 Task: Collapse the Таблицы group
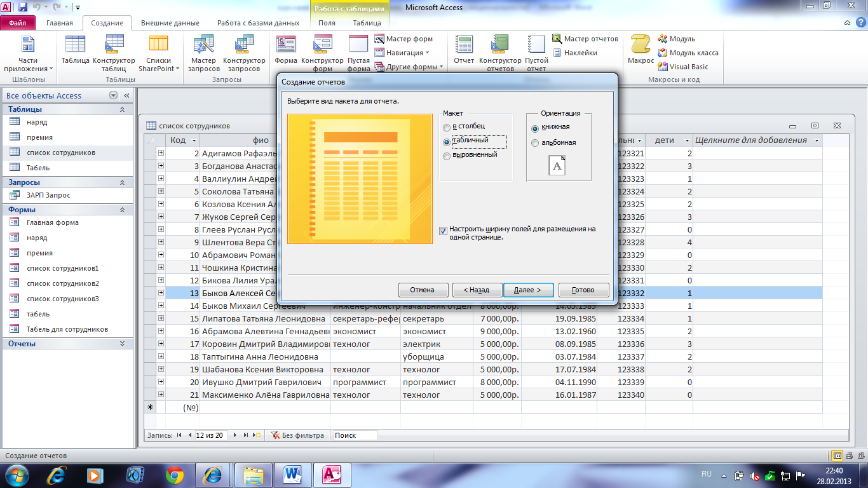pos(123,109)
